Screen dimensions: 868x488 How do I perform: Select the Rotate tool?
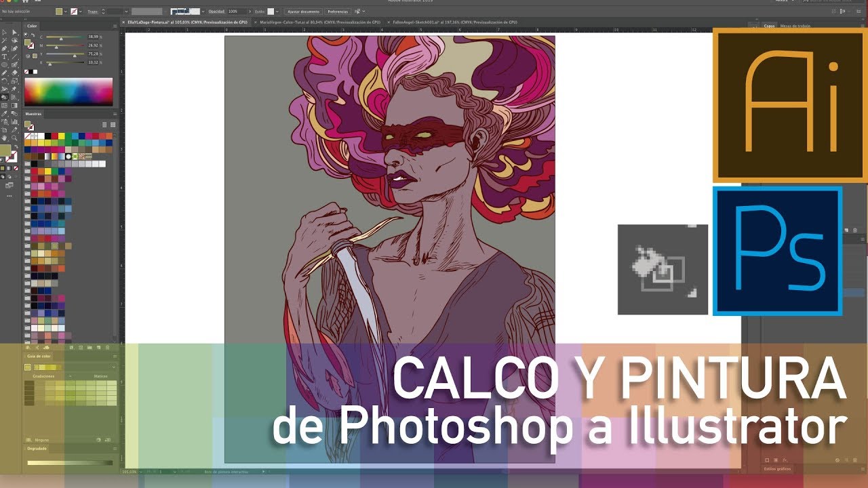click(x=4, y=81)
